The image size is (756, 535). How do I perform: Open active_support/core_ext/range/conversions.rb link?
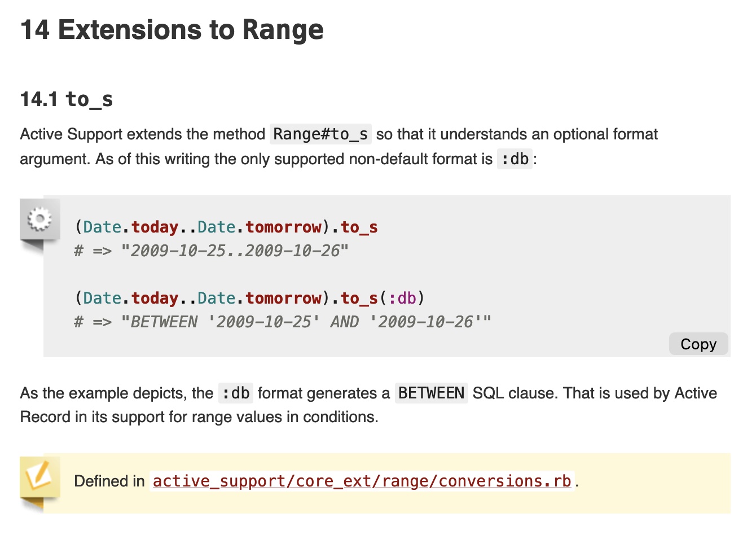click(362, 481)
